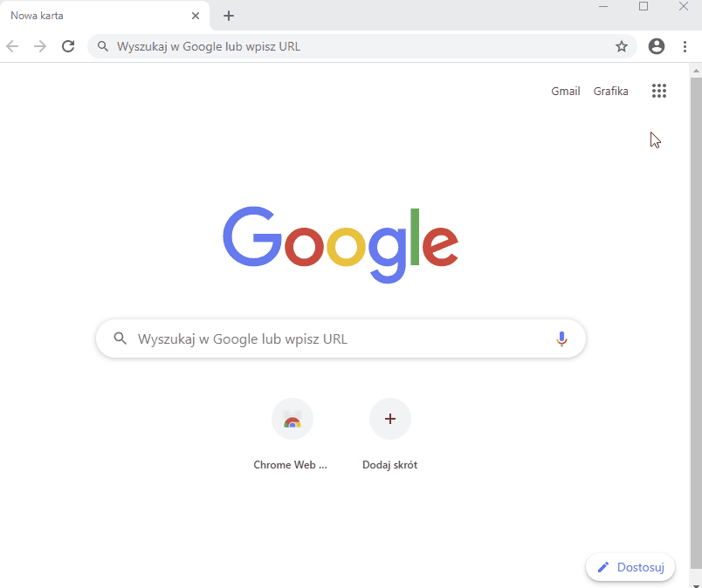Close the Nowa karta tab
The width and height of the screenshot is (702, 588).
point(196,16)
